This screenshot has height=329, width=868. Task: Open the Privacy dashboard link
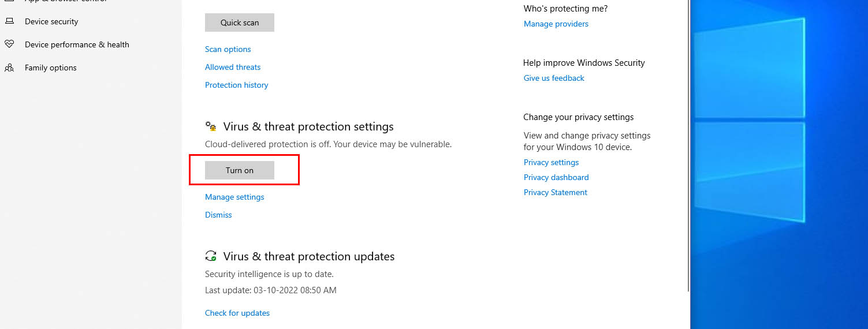point(556,177)
